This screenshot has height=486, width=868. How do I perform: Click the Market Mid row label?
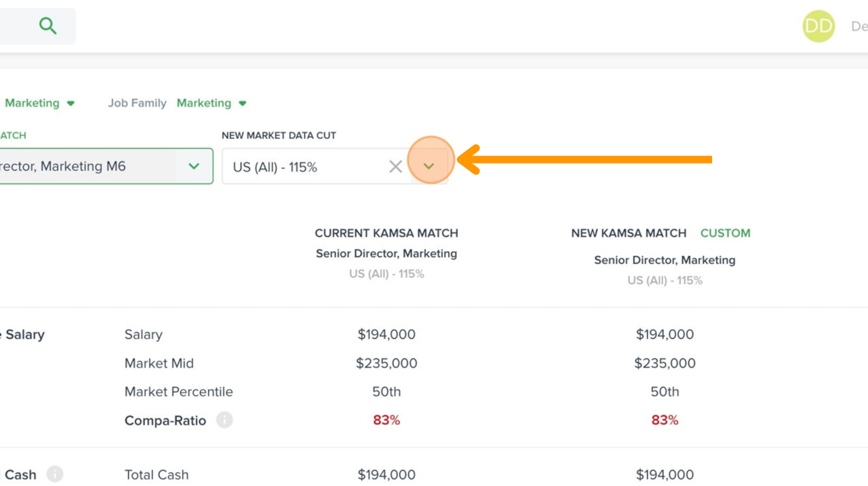[159, 363]
